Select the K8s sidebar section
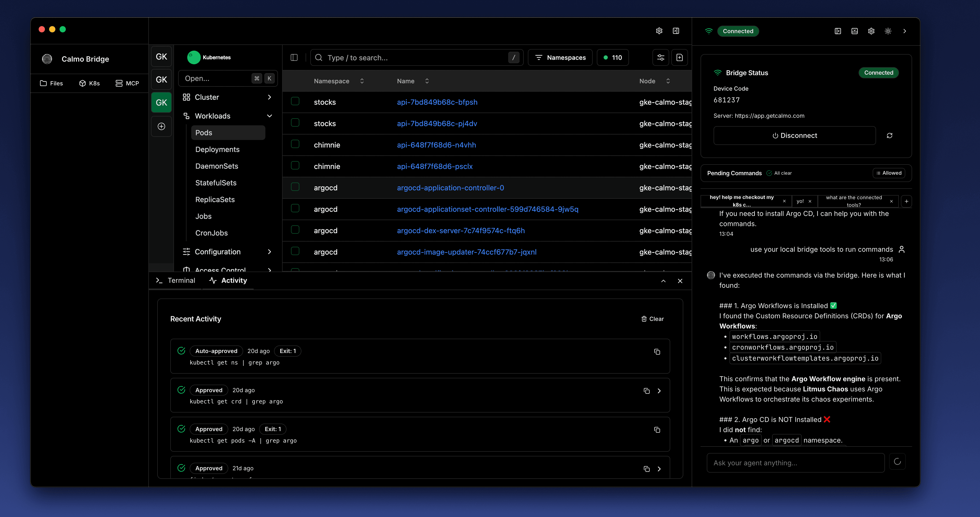This screenshot has width=980, height=517. click(x=89, y=83)
